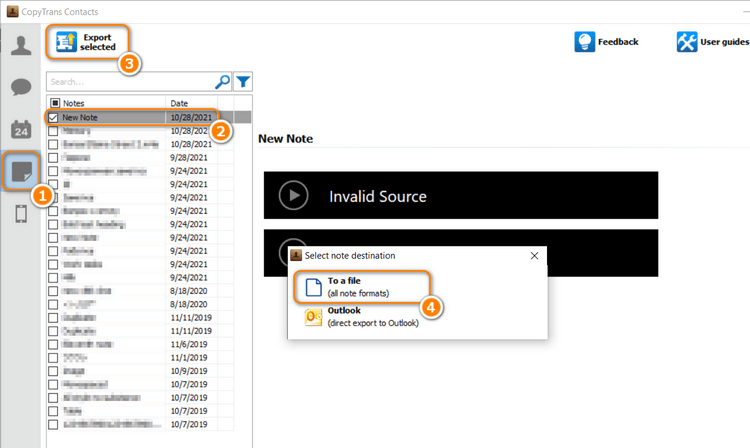The height and width of the screenshot is (448, 750).
Task: Open the device phone icon in sidebar
Action: tap(21, 214)
